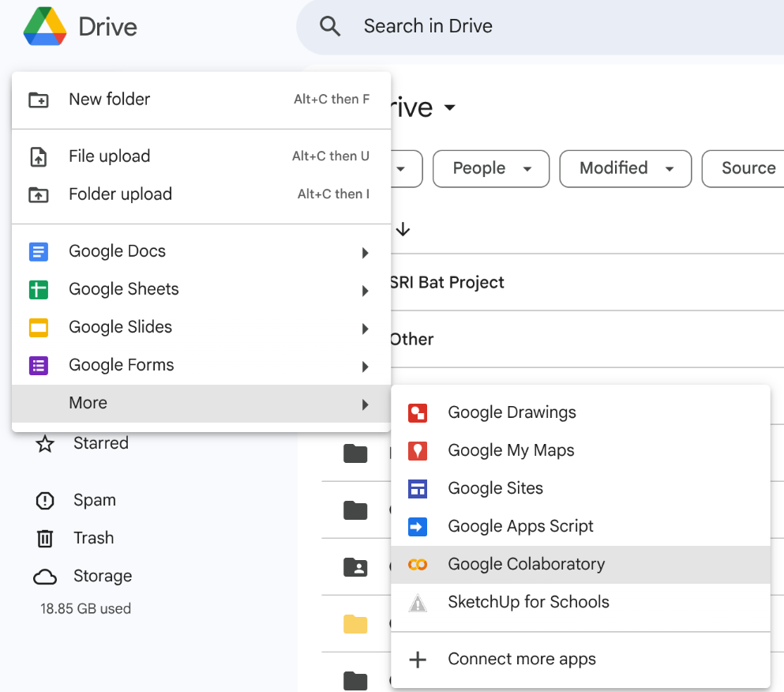Expand the Google Docs submenu arrow
This screenshot has width=784, height=692.
pyautogui.click(x=365, y=253)
